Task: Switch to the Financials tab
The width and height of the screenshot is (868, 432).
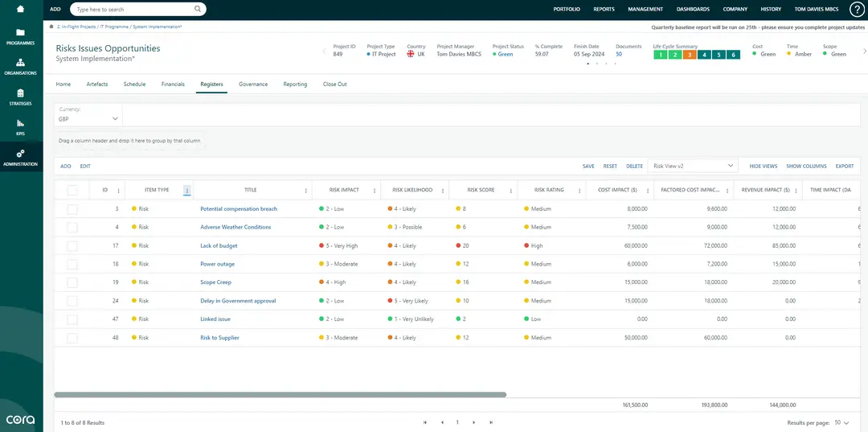Action: 173,84
